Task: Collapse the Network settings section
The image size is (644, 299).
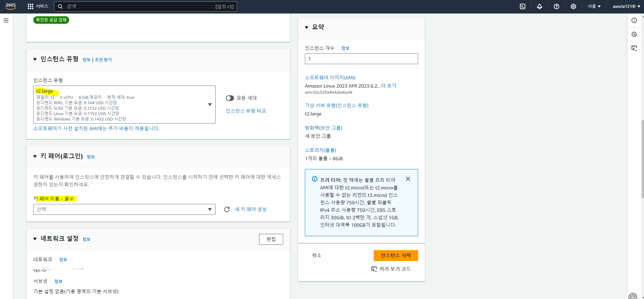Action: point(35,239)
